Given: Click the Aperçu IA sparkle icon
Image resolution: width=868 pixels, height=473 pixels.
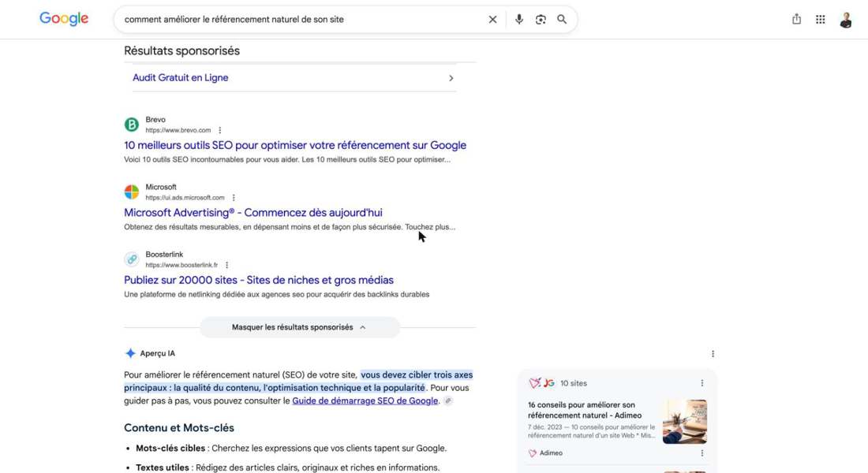Looking at the screenshot, I should pos(130,353).
